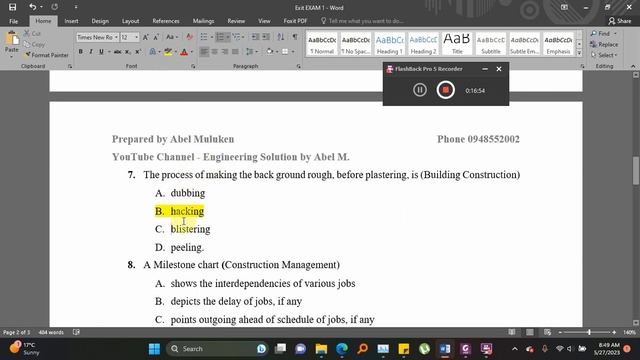The image size is (640, 360).
Task: Open Change Case dropdown
Action: 172,37
